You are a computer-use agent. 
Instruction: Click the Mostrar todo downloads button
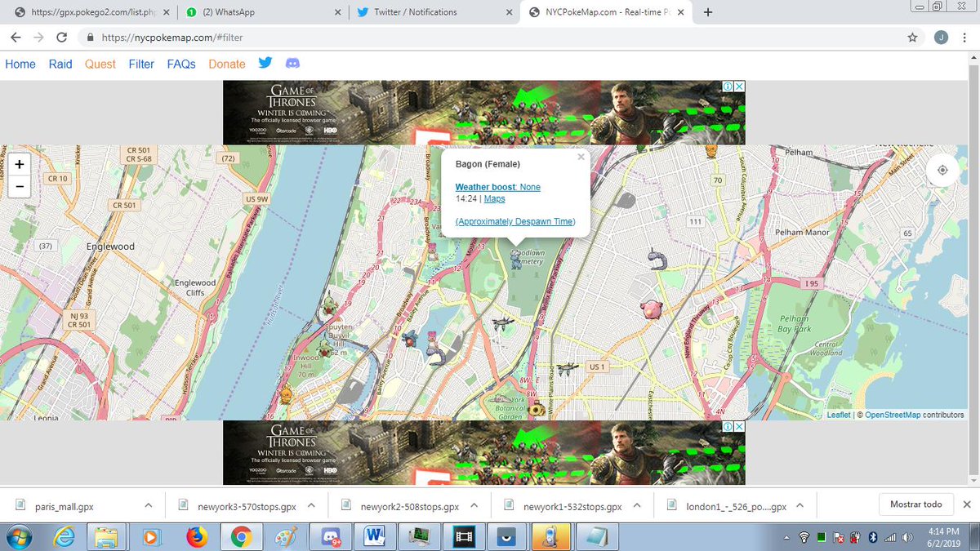coord(915,504)
